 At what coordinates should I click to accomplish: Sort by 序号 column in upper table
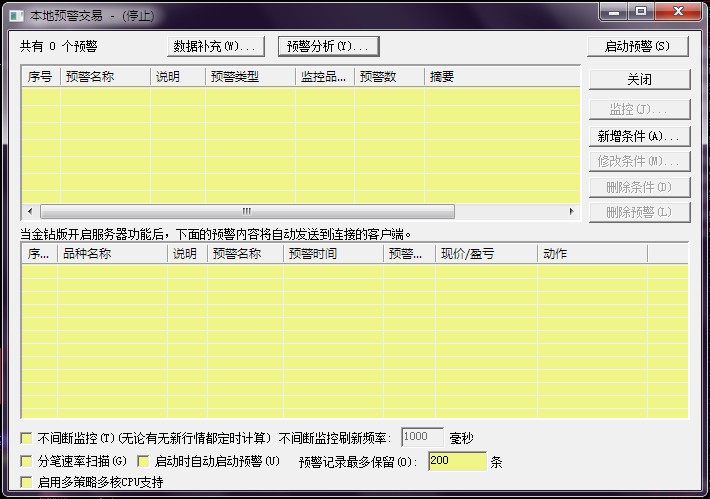pyautogui.click(x=41, y=77)
